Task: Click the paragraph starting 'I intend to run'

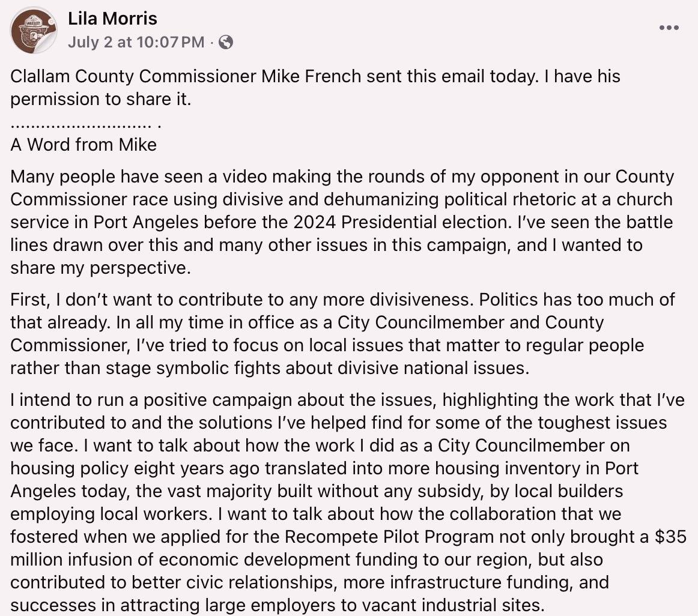Action: click(348, 503)
